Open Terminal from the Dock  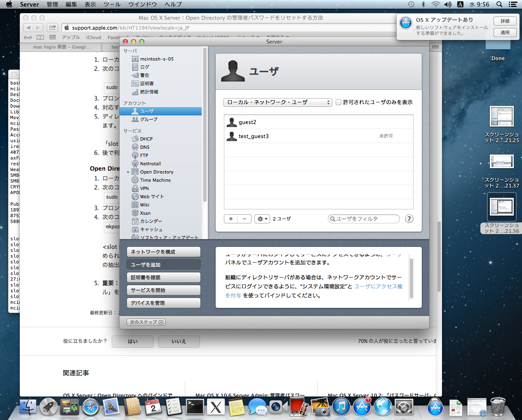[195, 407]
